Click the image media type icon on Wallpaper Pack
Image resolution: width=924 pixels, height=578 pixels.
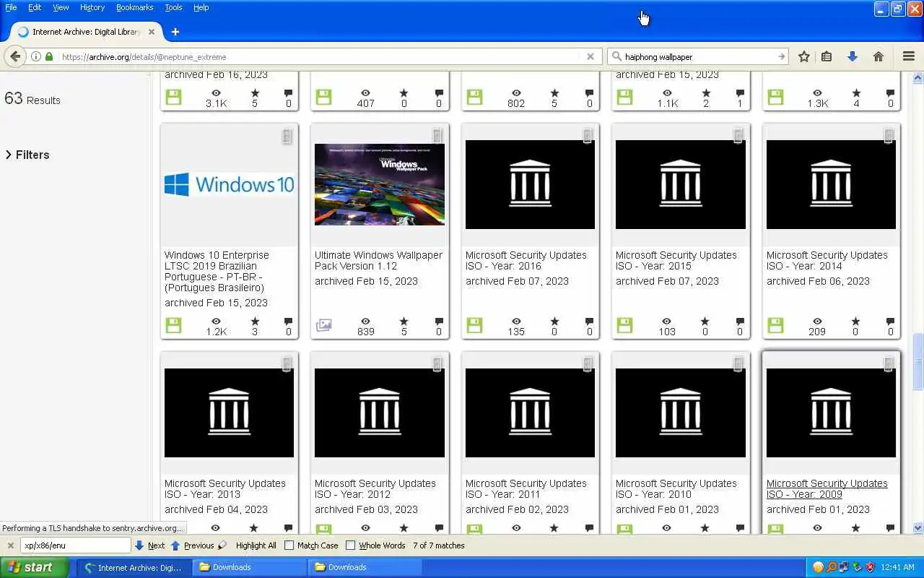(x=324, y=325)
